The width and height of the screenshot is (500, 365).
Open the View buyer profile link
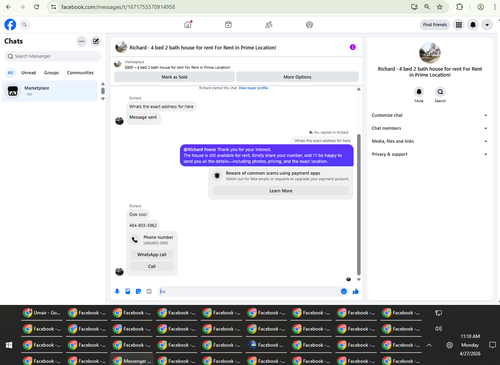click(253, 88)
